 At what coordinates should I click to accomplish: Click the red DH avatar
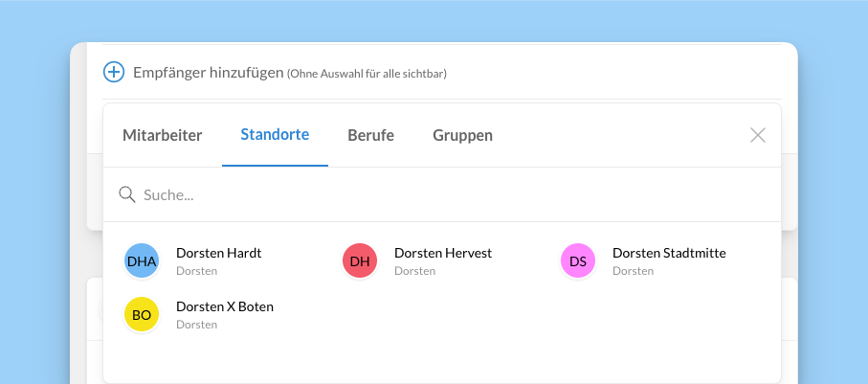tap(360, 260)
